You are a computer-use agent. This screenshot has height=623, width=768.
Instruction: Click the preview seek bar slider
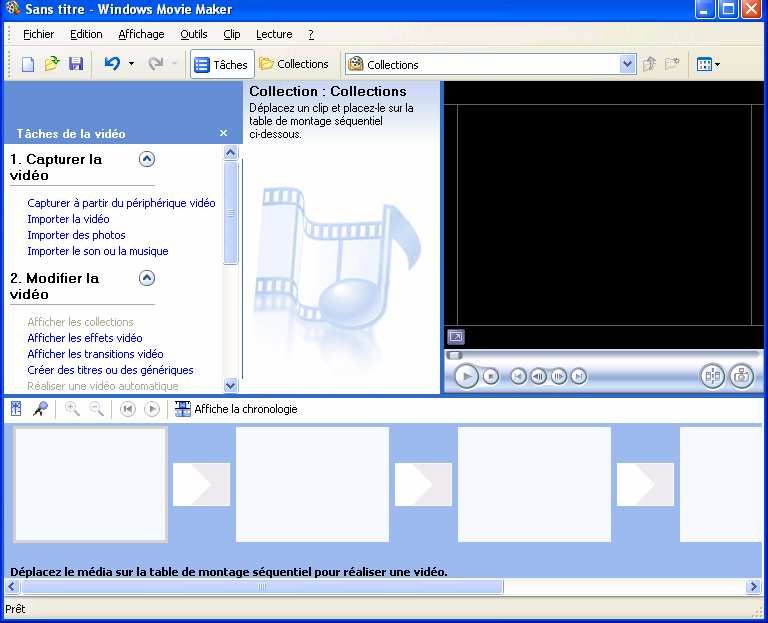455,355
